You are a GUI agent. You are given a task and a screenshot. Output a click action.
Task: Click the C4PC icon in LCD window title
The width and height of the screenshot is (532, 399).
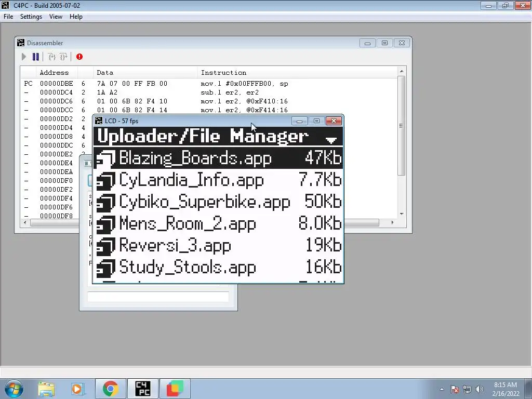99,121
